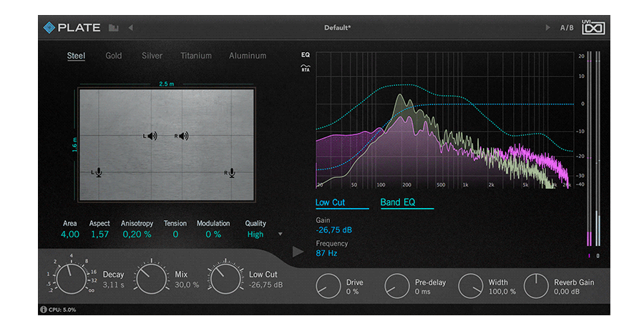Click the Width knob
This screenshot has width=644, height=331.
coord(470,286)
